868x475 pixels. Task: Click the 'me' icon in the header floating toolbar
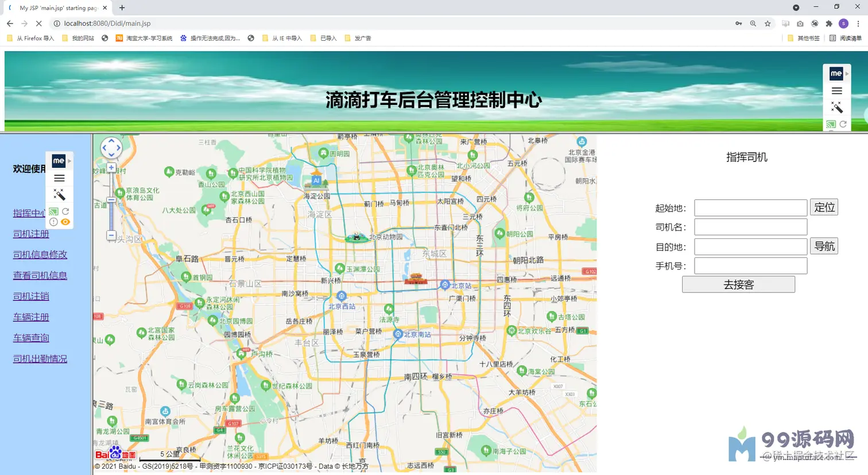click(836, 74)
